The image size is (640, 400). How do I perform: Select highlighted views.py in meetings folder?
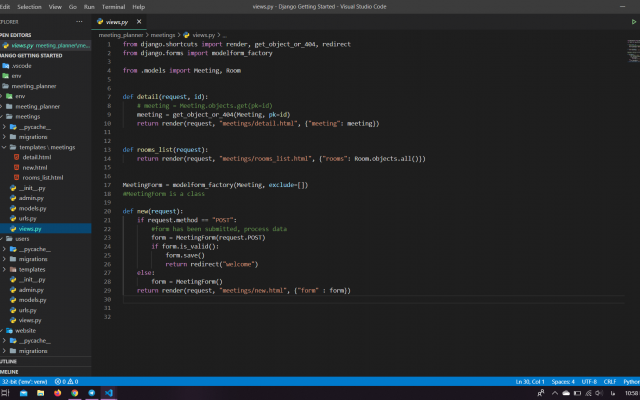(30, 229)
